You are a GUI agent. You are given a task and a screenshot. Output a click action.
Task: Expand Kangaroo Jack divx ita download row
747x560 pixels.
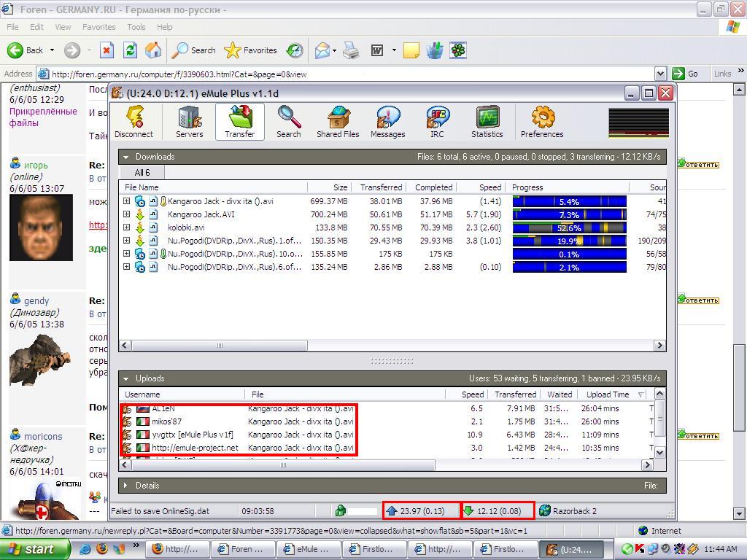pyautogui.click(x=126, y=201)
